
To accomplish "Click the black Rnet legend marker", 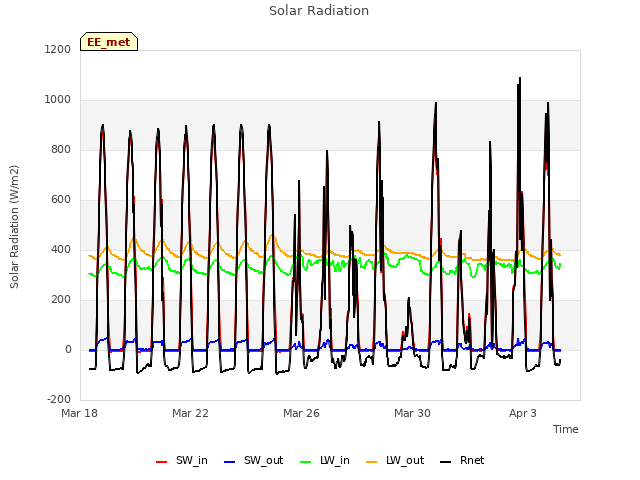I will click(x=446, y=462).
